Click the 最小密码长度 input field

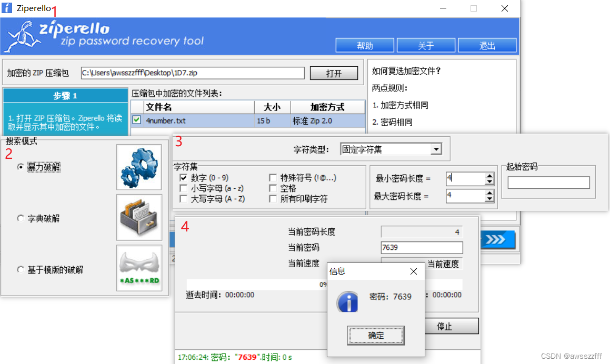(x=466, y=178)
